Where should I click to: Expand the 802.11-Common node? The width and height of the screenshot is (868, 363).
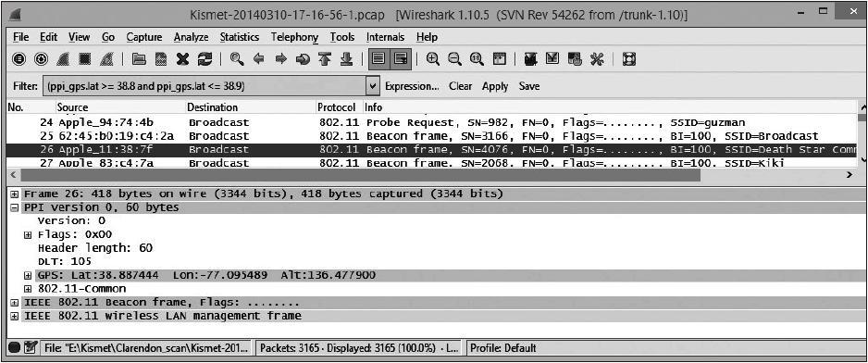tap(28, 289)
